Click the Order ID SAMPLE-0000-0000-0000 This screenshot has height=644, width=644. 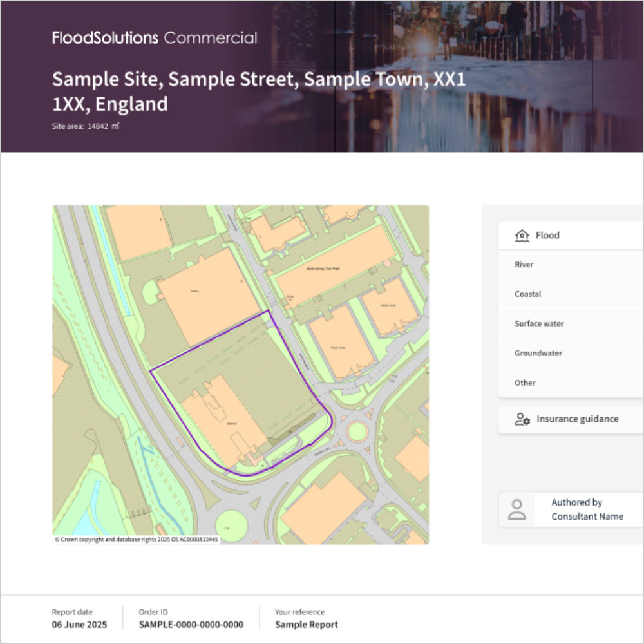(191, 625)
